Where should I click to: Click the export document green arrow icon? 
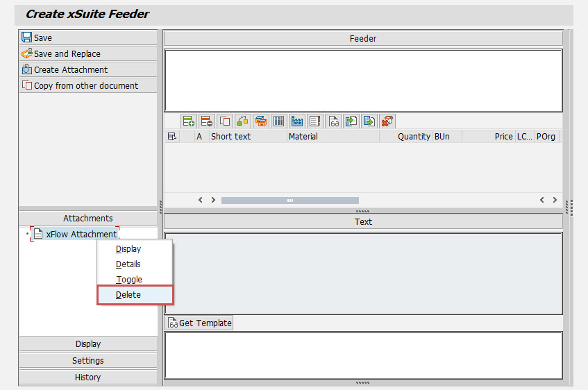[369, 121]
